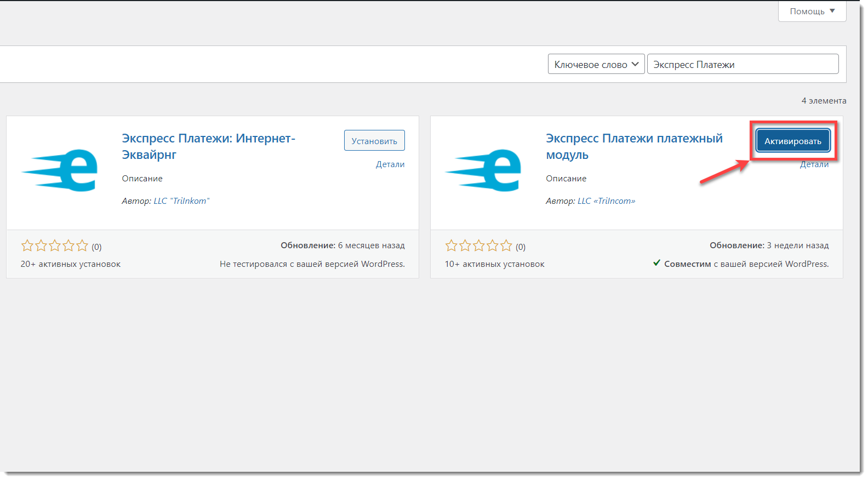Click the green compatibility checkmark icon
Image resolution: width=868 pixels, height=480 pixels.
tap(656, 263)
